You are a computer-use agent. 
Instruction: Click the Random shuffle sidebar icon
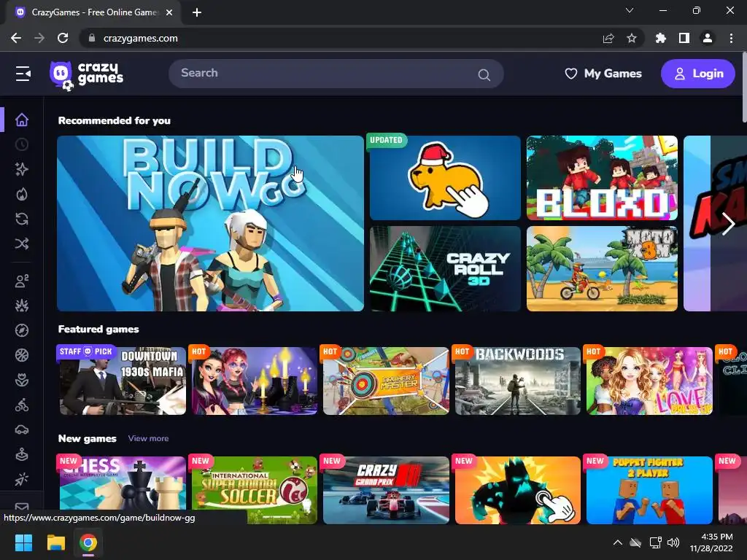click(22, 244)
